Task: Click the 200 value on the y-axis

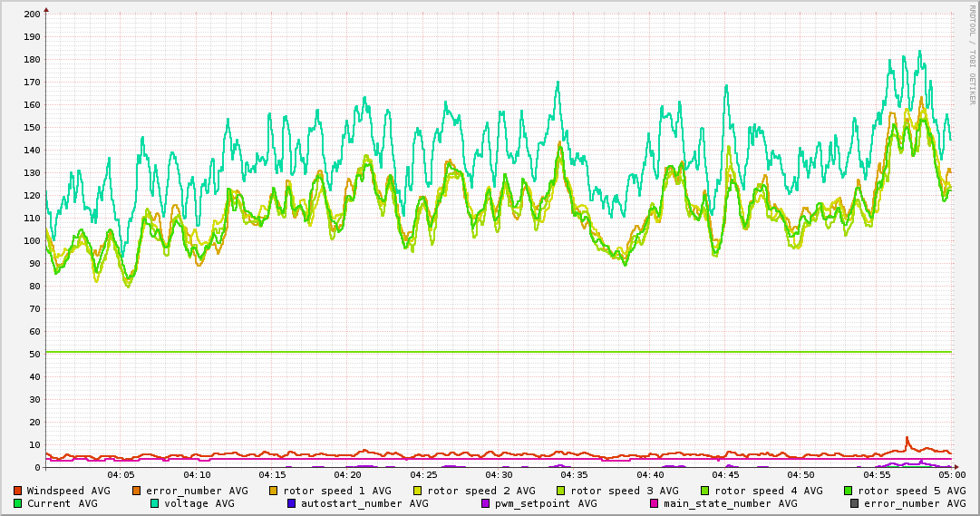Action: (x=32, y=15)
